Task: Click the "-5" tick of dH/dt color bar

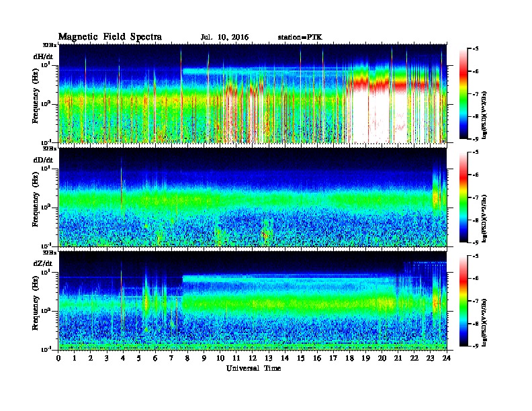Action: click(476, 49)
